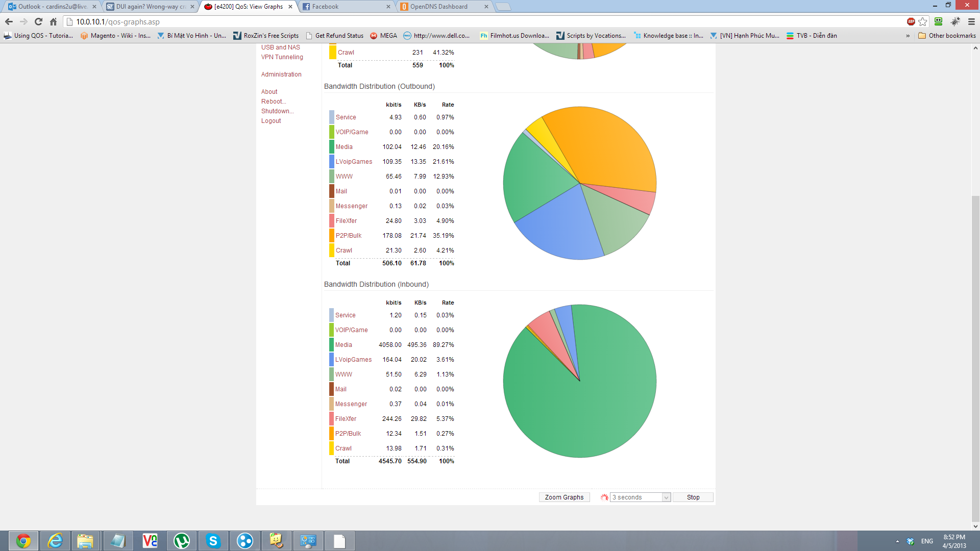Bookmark this page with star icon
The width and height of the screenshot is (980, 551).
923,21
